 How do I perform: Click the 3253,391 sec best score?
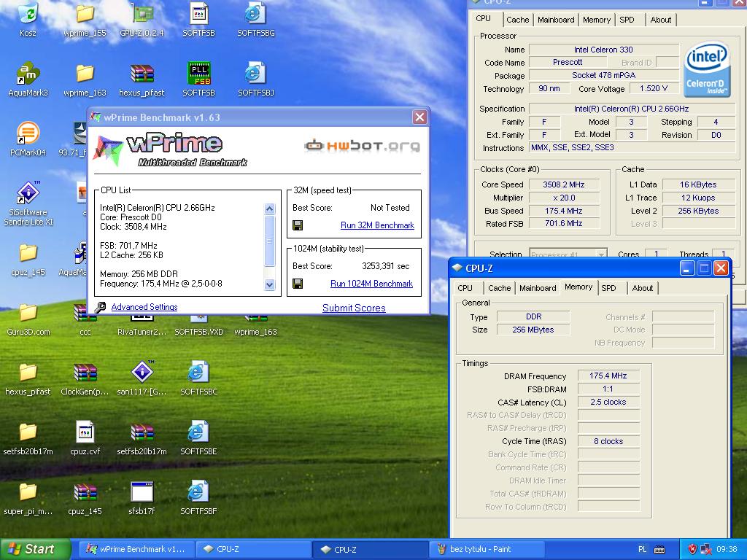[385, 266]
